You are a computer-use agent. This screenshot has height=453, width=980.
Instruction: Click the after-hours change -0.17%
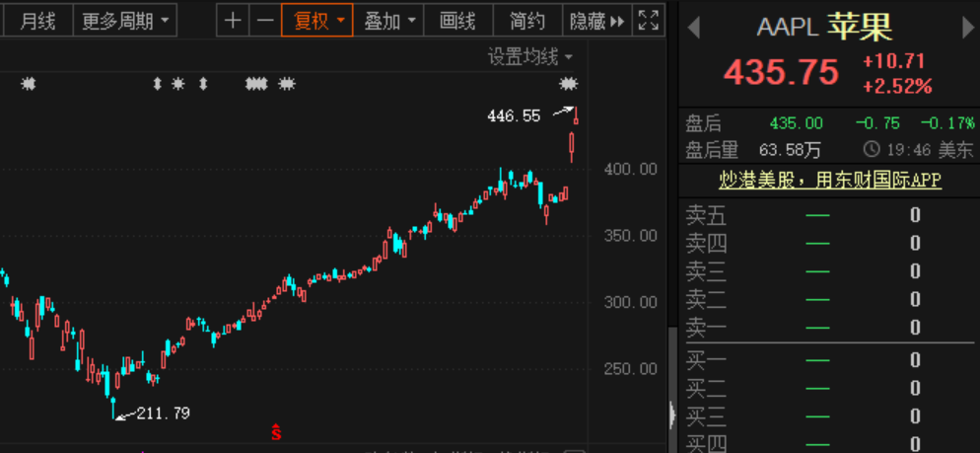click(x=947, y=123)
